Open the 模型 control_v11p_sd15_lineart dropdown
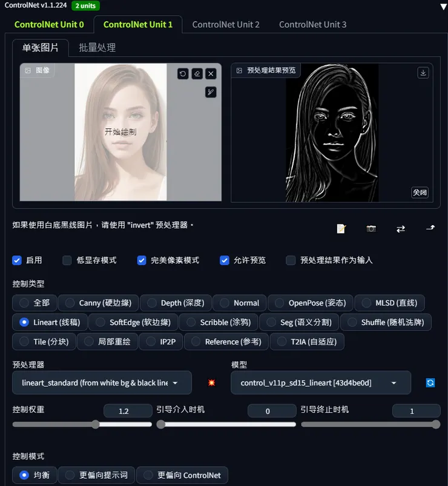This screenshot has width=448, height=486. 321,383
